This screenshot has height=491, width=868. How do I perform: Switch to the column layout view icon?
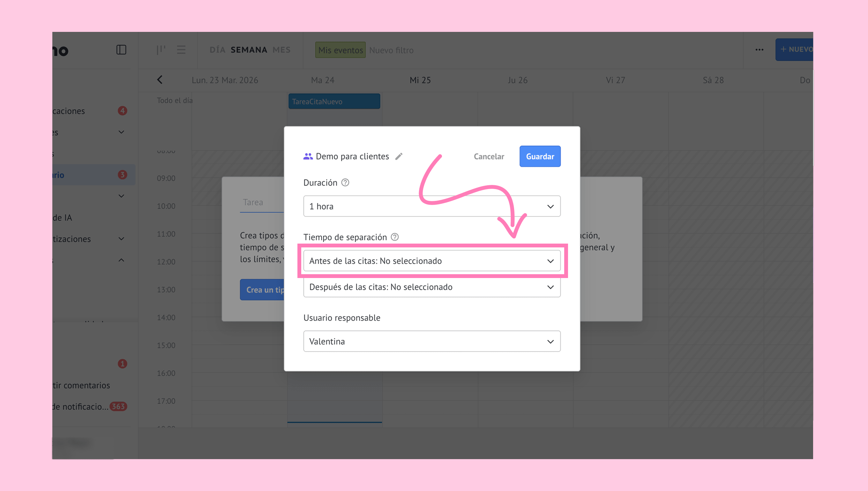[x=161, y=50]
